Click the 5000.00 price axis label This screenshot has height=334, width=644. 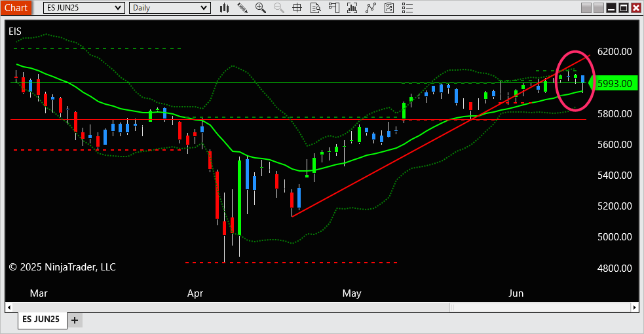615,237
